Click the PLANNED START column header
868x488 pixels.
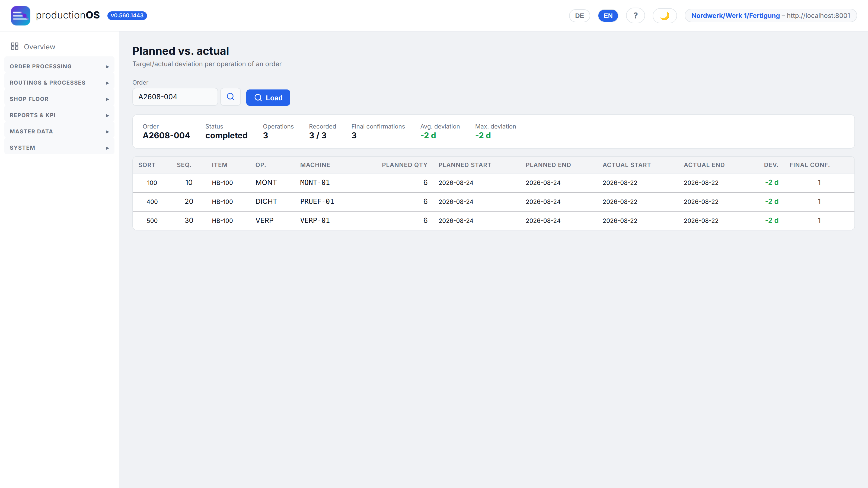click(465, 165)
